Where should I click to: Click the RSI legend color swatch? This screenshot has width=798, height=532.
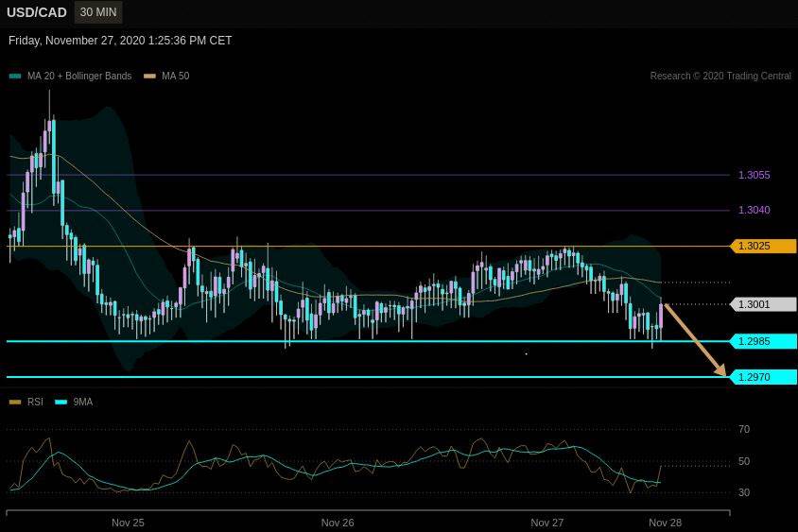pos(15,403)
